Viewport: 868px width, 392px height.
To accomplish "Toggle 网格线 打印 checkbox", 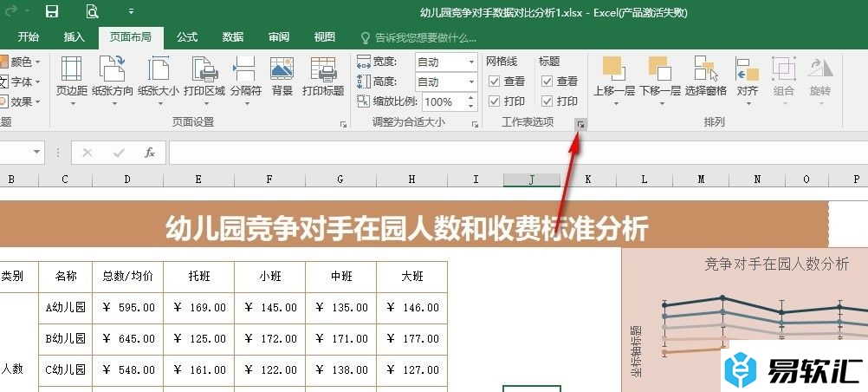I will tap(495, 101).
